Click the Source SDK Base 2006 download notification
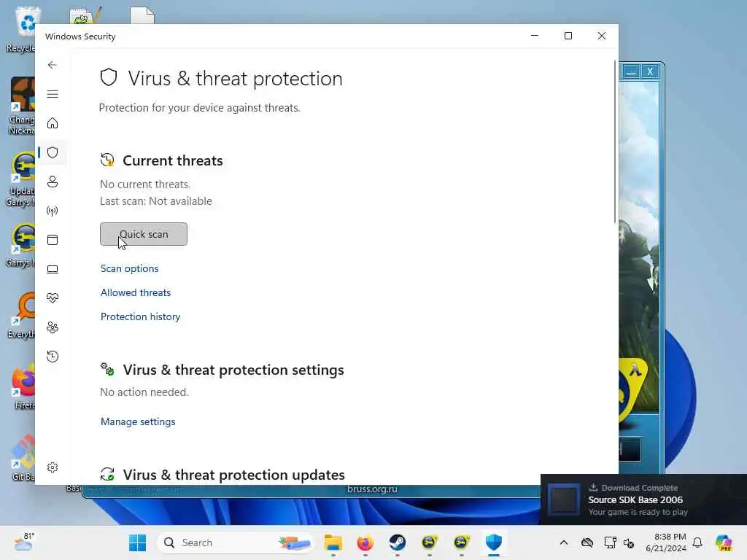This screenshot has width=747, height=560. pyautogui.click(x=643, y=499)
